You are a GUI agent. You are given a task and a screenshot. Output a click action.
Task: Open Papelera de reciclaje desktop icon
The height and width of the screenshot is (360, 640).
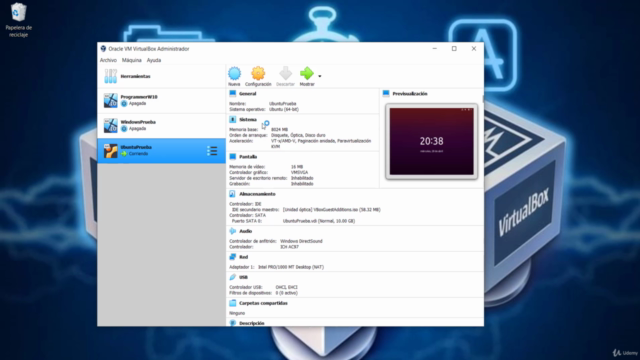[18, 20]
